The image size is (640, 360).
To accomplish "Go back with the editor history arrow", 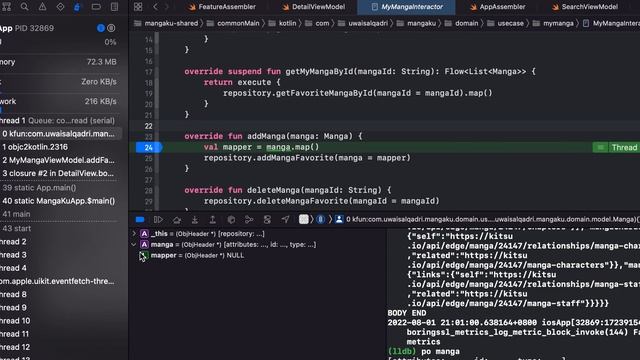I will pyautogui.click(x=156, y=7).
